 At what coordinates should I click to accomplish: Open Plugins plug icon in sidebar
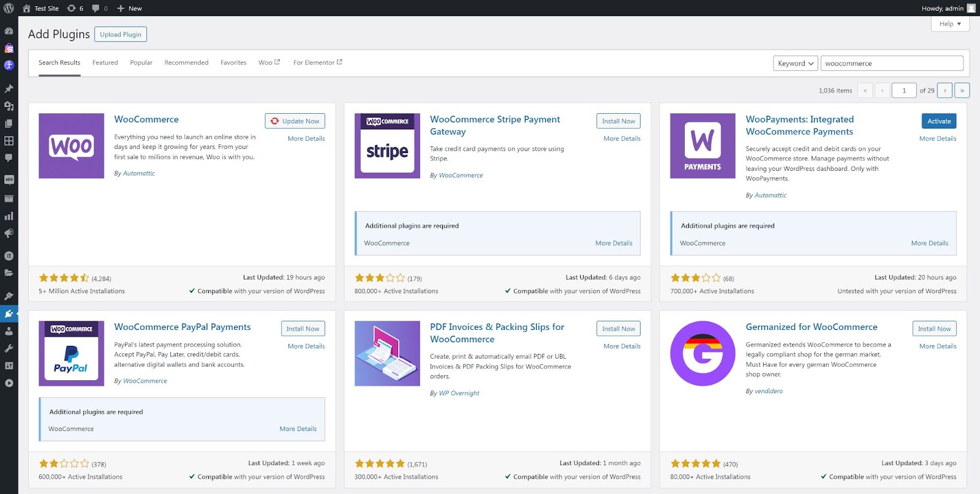coord(9,313)
